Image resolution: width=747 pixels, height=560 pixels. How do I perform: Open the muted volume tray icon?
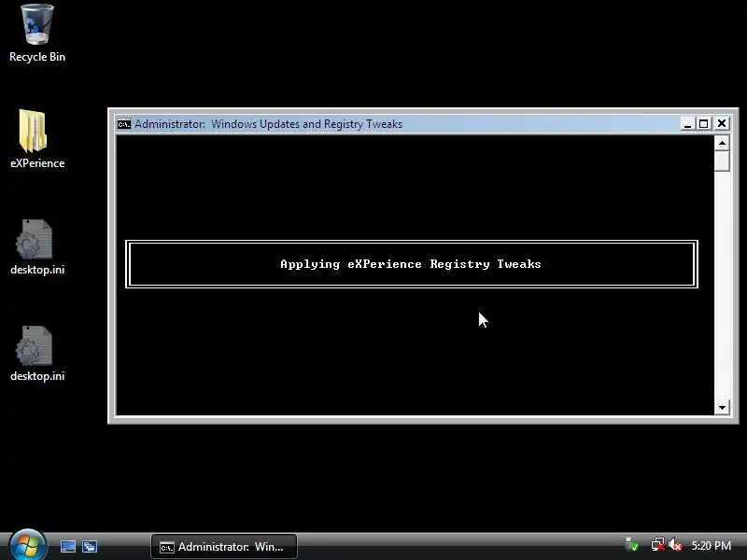(x=674, y=545)
